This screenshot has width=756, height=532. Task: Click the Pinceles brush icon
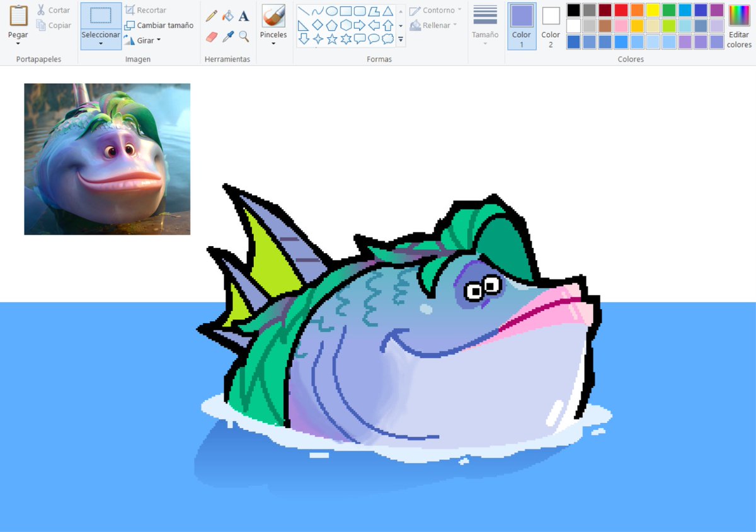click(273, 16)
